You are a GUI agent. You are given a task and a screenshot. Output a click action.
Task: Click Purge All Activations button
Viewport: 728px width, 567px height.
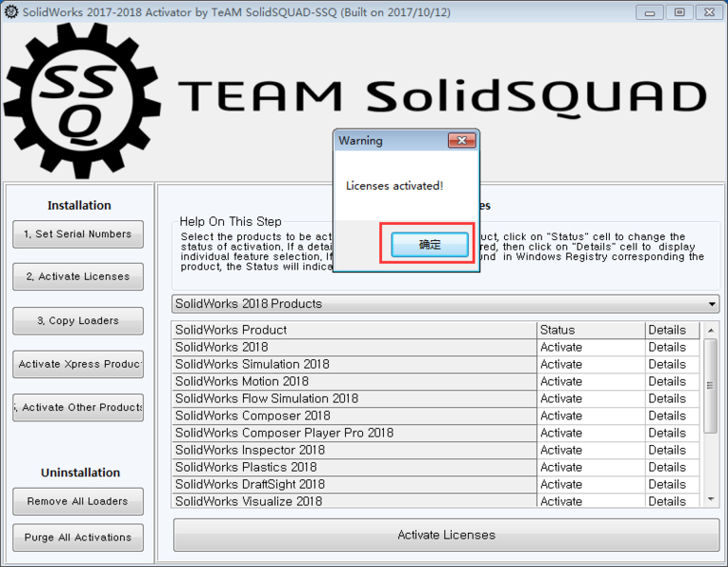click(78, 538)
